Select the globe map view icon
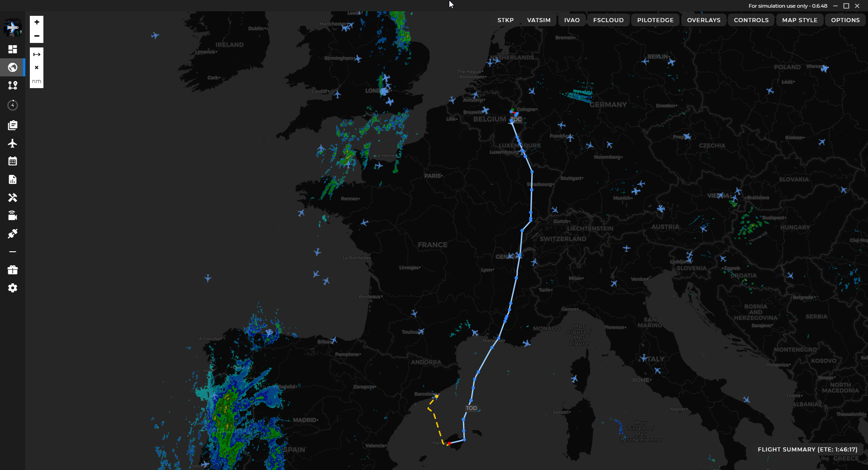The image size is (868, 470). pos(13,67)
